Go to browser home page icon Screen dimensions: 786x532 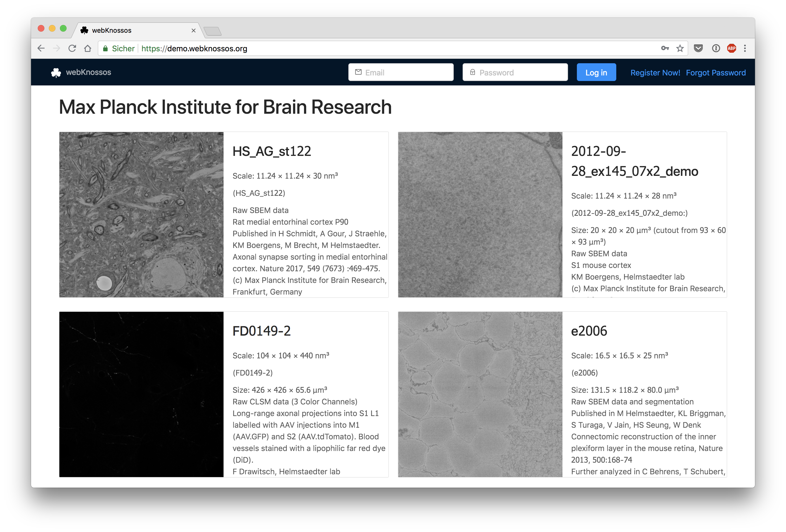click(x=88, y=48)
